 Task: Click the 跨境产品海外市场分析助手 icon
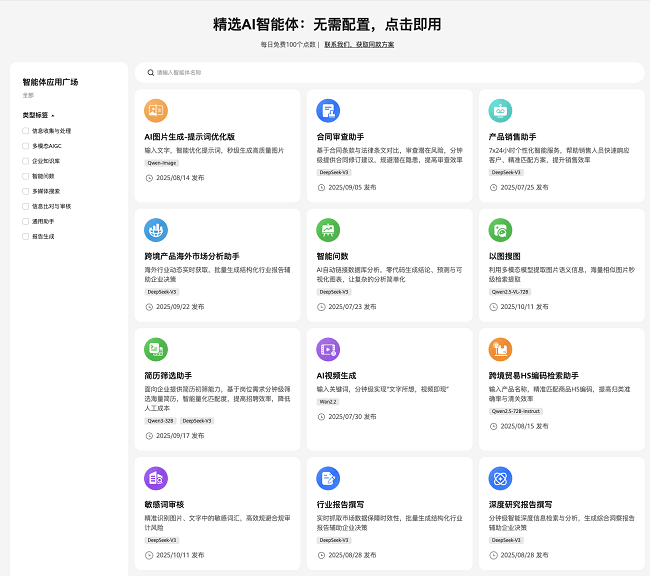[156, 230]
